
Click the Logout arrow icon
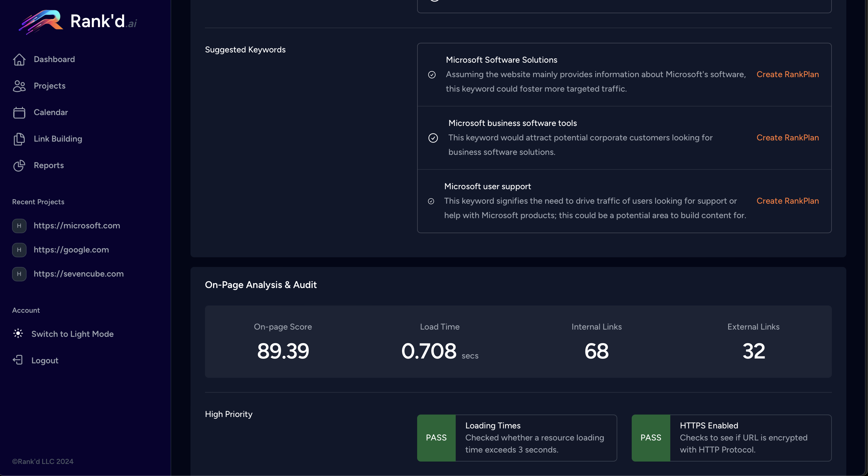coord(18,360)
